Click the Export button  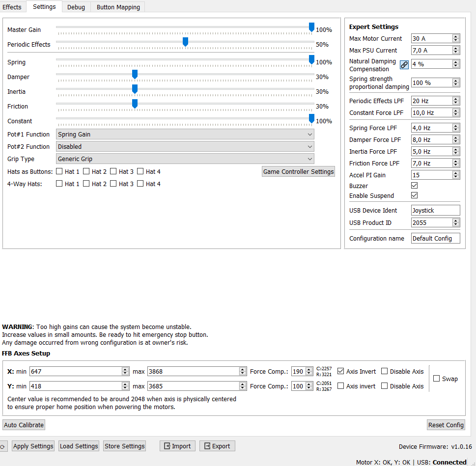click(x=217, y=446)
